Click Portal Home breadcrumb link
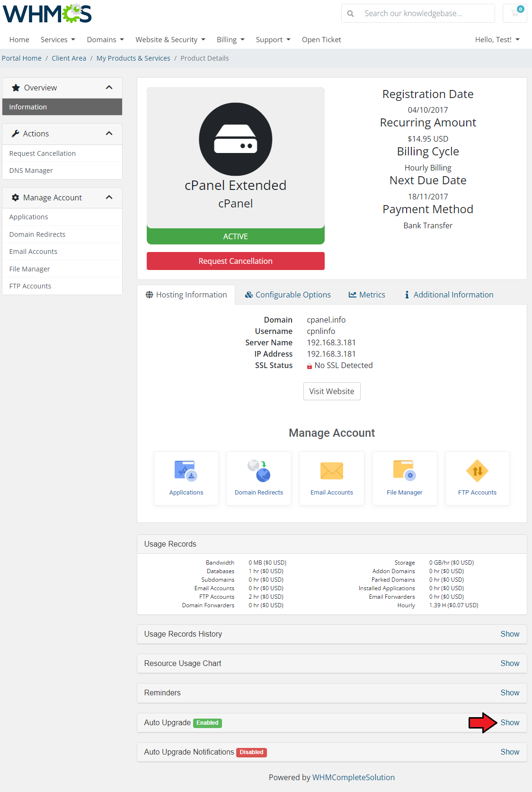The height and width of the screenshot is (792, 532). (x=22, y=58)
